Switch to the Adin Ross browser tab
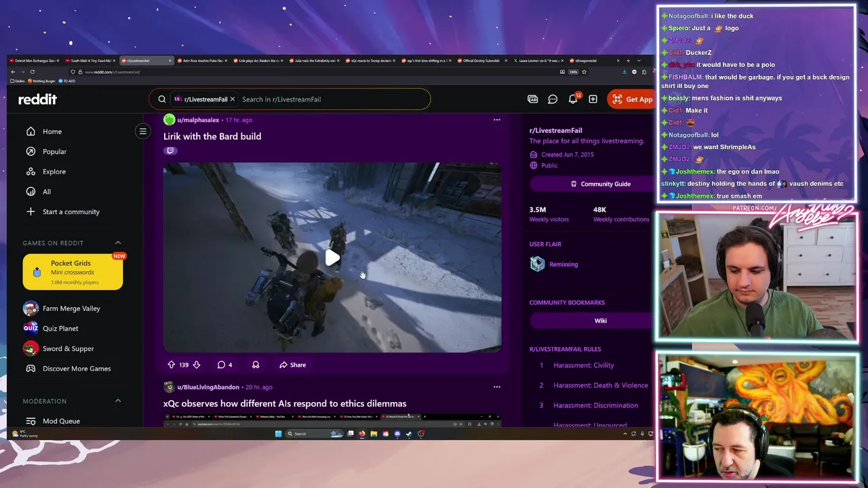Viewport: 868px width, 488px height. (x=202, y=61)
